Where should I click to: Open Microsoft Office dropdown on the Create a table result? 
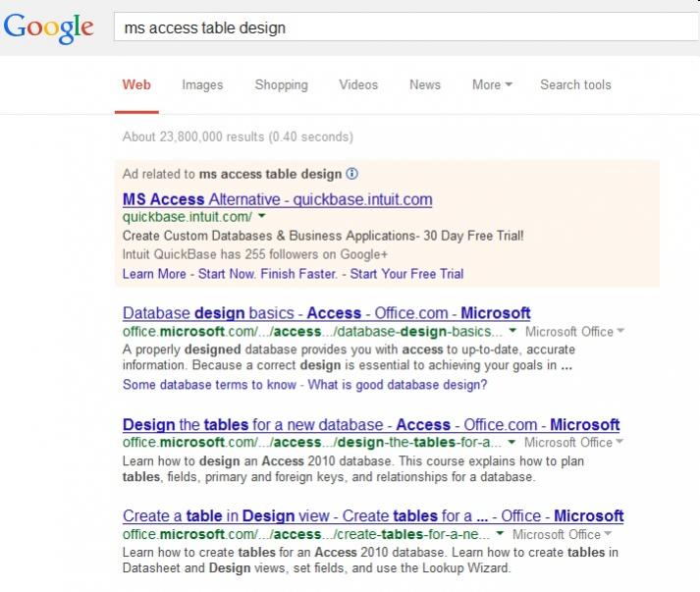[x=562, y=534]
